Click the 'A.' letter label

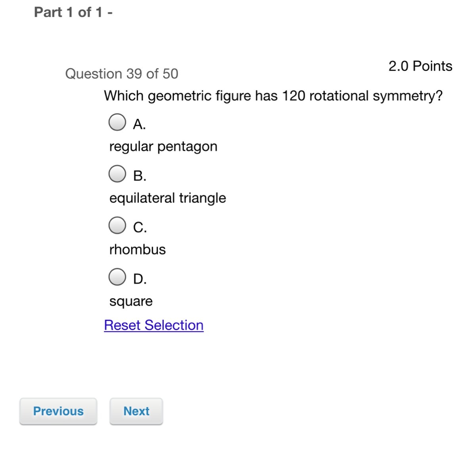[140, 125]
